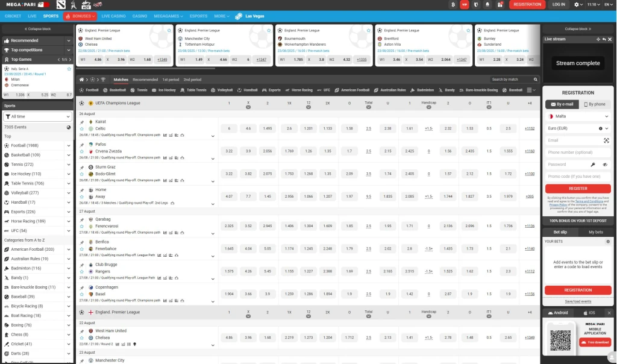Click the search magnifier in match search
Image resolution: width=617 pixels, height=364 pixels.
tap(535, 80)
